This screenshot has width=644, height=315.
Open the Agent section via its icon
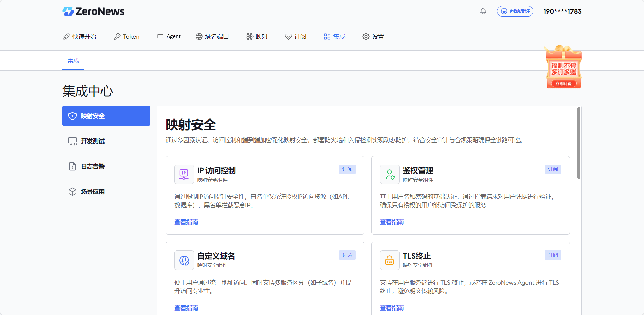point(160,36)
